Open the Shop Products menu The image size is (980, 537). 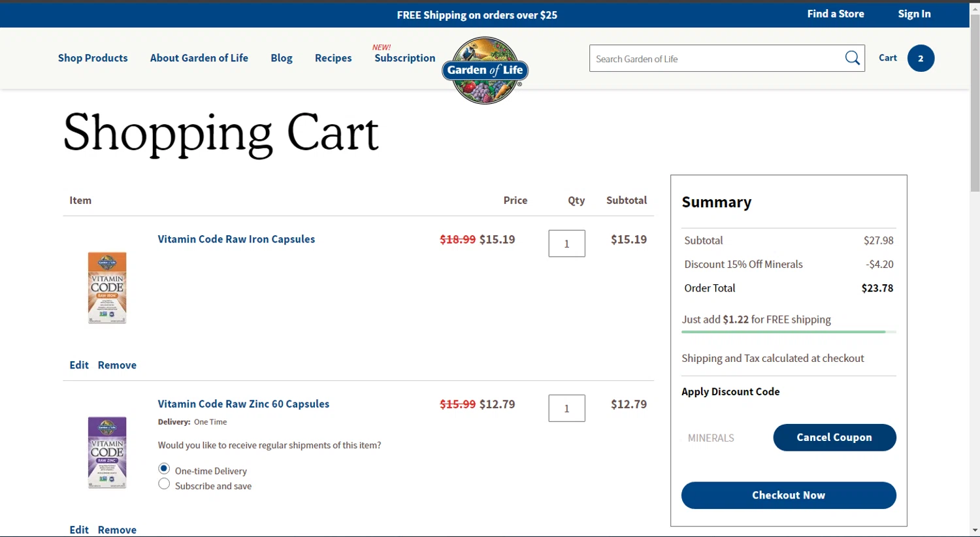click(x=93, y=58)
